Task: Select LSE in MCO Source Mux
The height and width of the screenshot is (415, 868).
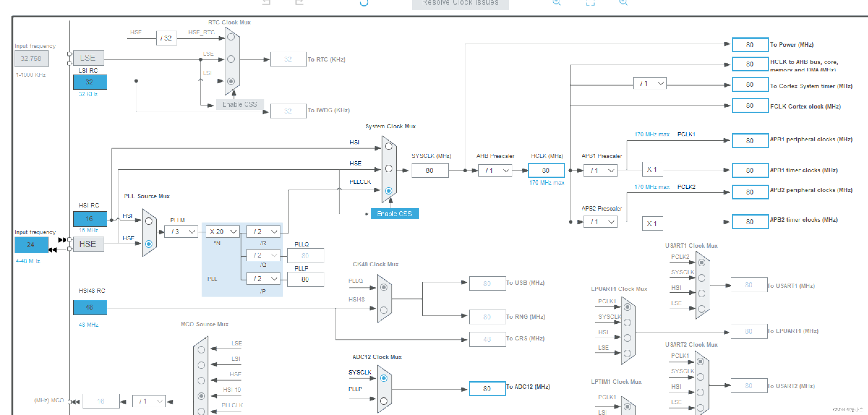Action: (201, 350)
